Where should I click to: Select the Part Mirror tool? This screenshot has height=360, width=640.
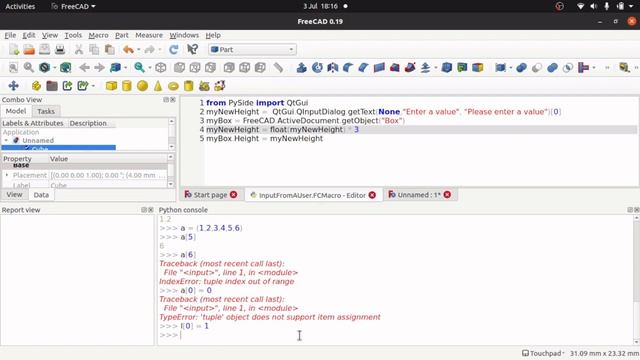pos(333,67)
